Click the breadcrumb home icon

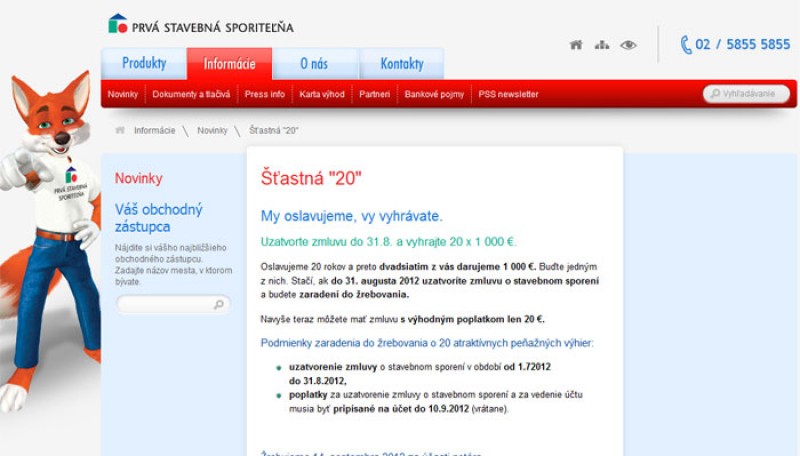(120, 130)
